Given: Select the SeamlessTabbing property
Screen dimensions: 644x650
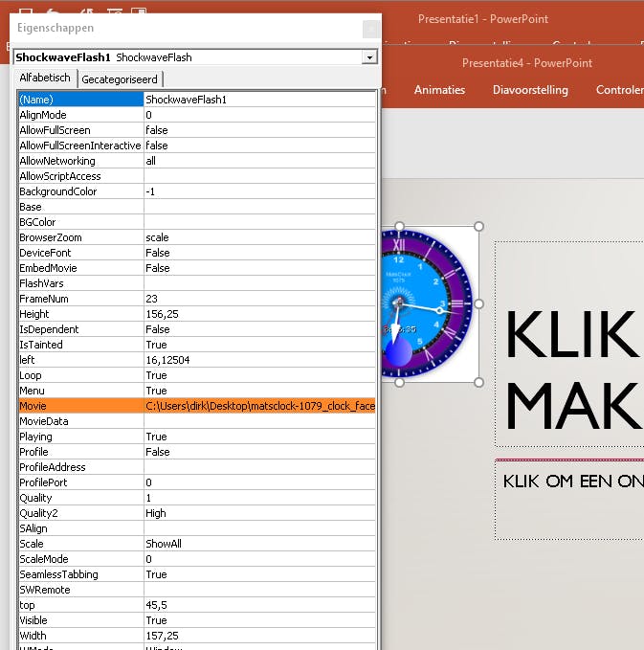Looking at the screenshot, I should (x=81, y=575).
